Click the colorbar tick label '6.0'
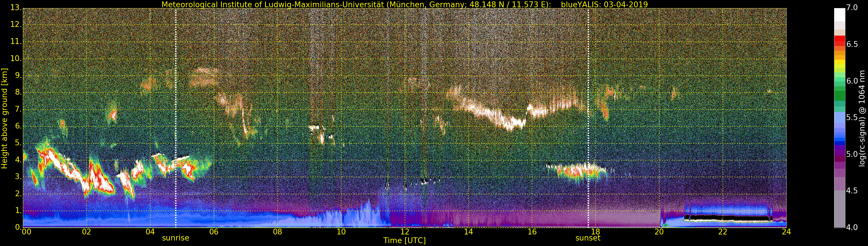This screenshot has height=246, width=868. pos(852,81)
